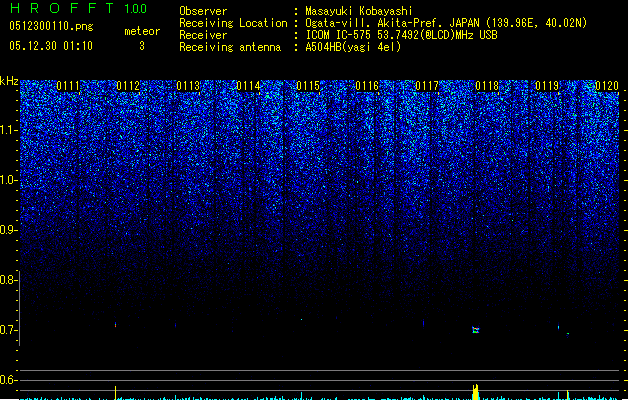The image size is (629, 400).
Task: Click the 0119 time marker
Action: (x=547, y=86)
